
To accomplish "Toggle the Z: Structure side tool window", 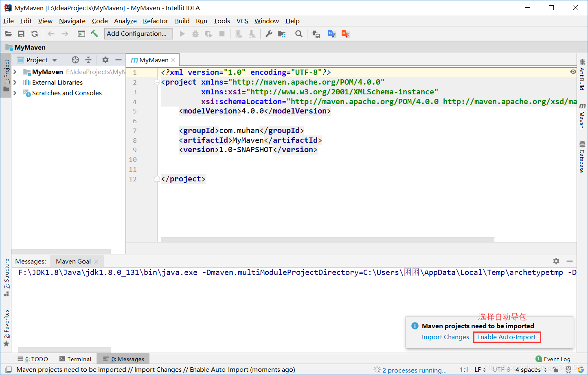I will click(6, 277).
